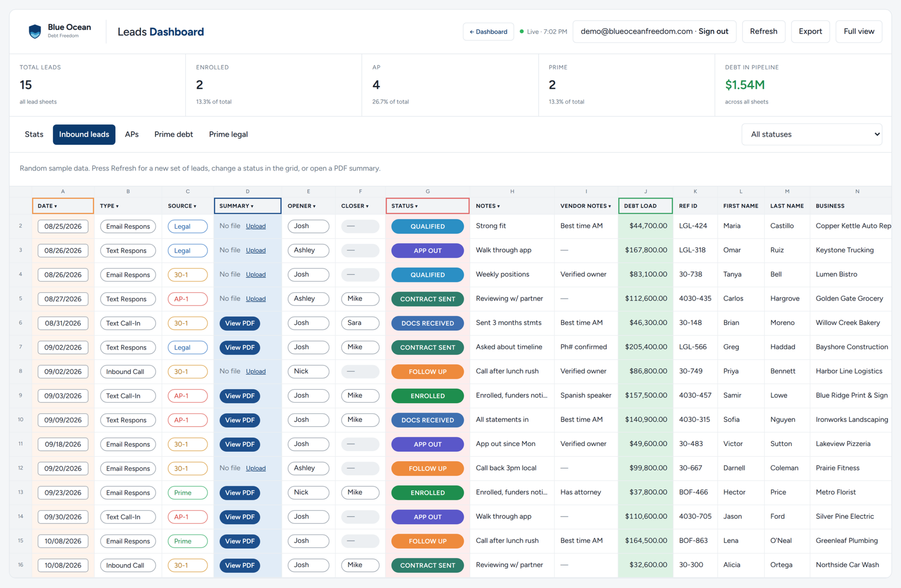Open the VENDOR NOTES column filter
The height and width of the screenshot is (588, 901).
586,206
